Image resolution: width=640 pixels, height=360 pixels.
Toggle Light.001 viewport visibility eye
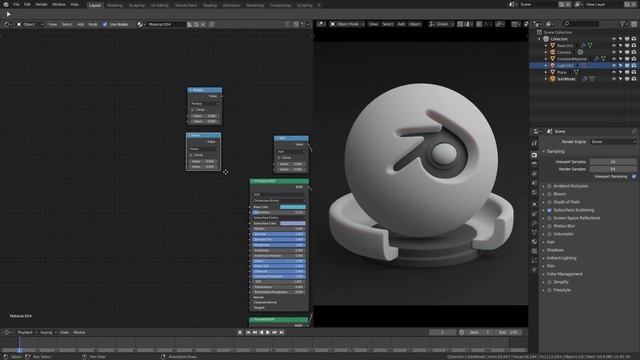coord(613,65)
